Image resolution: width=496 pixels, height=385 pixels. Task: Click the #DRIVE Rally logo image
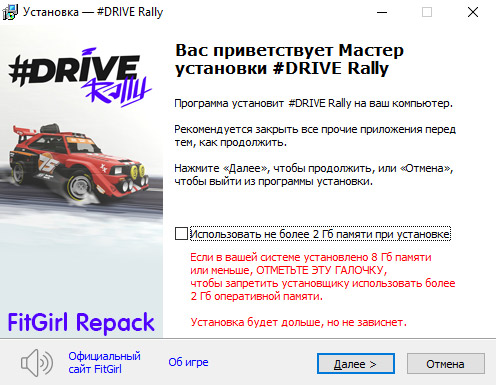80,77
